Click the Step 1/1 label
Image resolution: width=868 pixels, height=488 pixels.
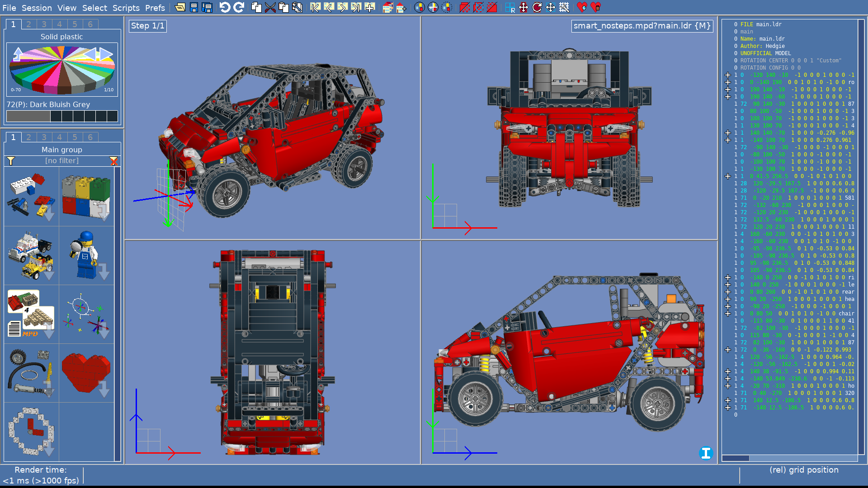pyautogui.click(x=148, y=26)
